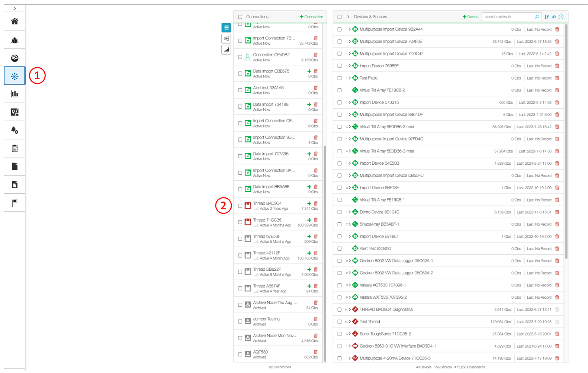Delete the Connection CE4DB2 entry

pyautogui.click(x=315, y=55)
